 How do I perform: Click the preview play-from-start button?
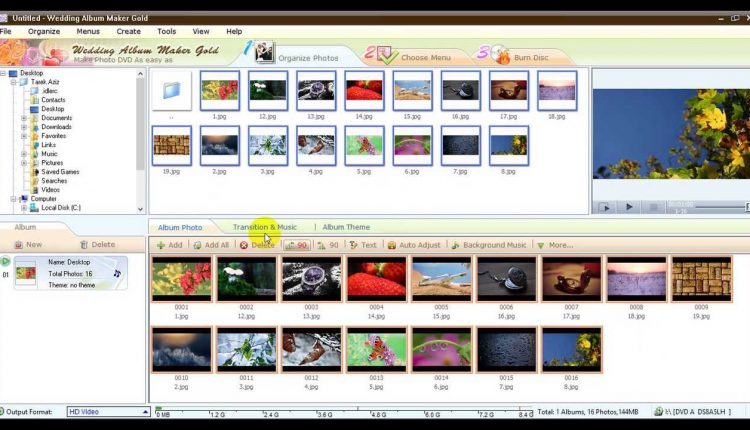(x=604, y=207)
